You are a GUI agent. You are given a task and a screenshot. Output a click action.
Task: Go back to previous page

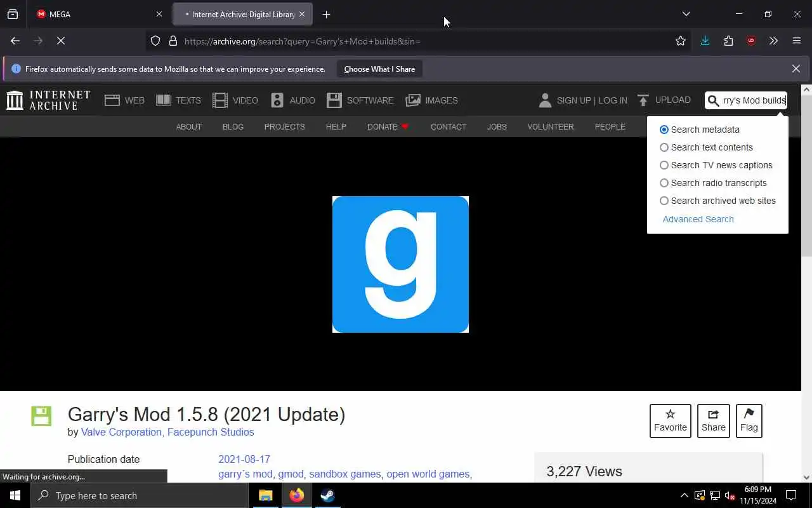pos(15,41)
